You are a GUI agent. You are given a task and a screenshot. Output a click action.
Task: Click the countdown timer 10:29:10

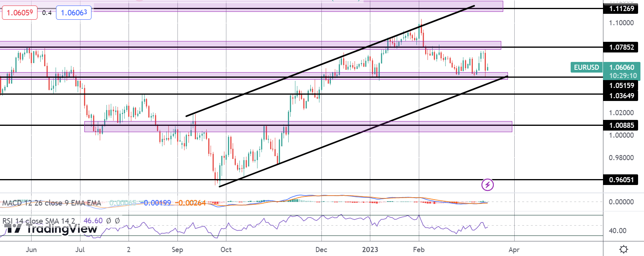623,76
